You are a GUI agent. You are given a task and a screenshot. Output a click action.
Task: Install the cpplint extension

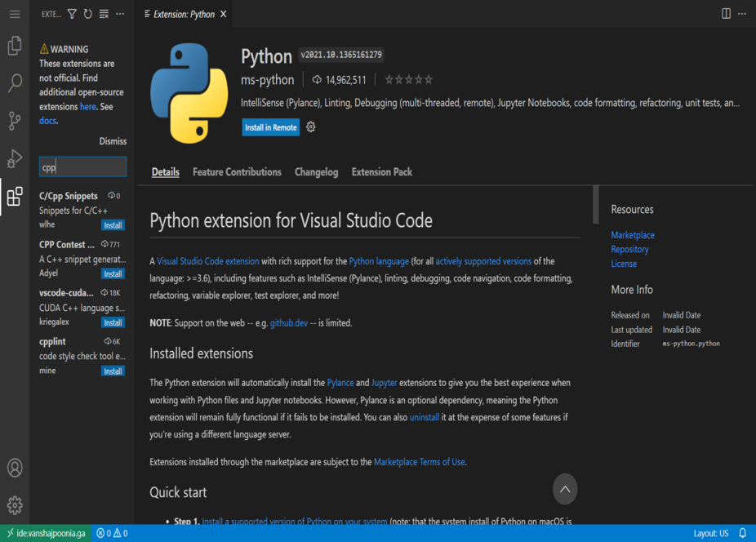pos(113,371)
